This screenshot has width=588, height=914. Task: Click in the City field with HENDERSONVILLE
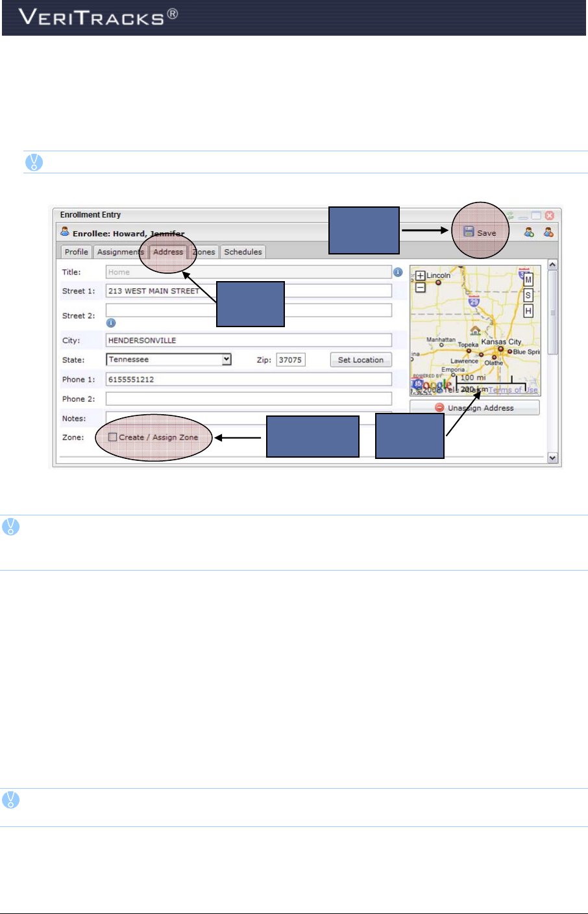[x=249, y=340]
